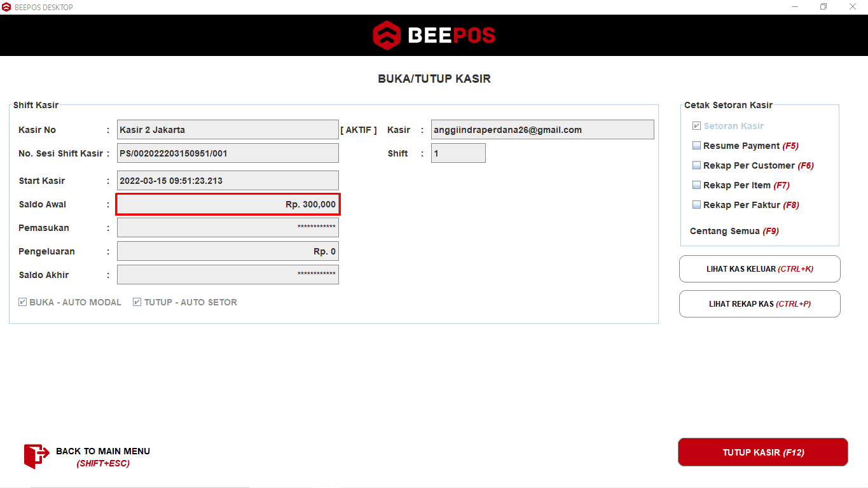Click the Back to Main Menu exit icon
The height and width of the screenshot is (488, 868).
36,456
